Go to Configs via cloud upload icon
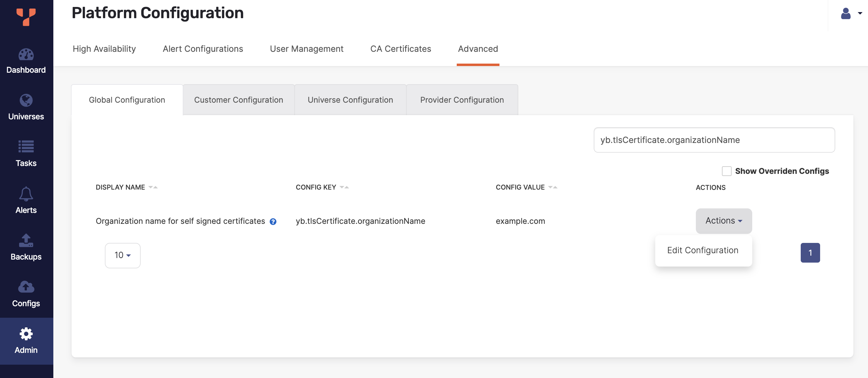868x378 pixels. (26, 294)
